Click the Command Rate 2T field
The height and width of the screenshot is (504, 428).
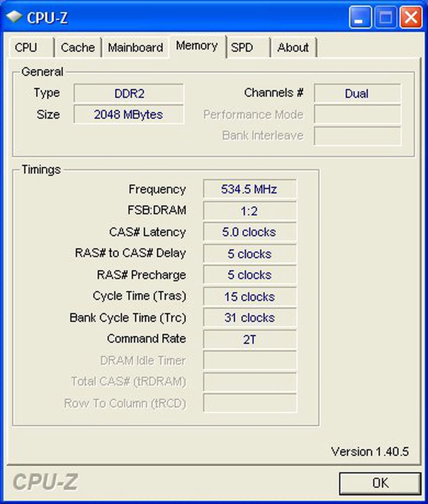point(249,339)
